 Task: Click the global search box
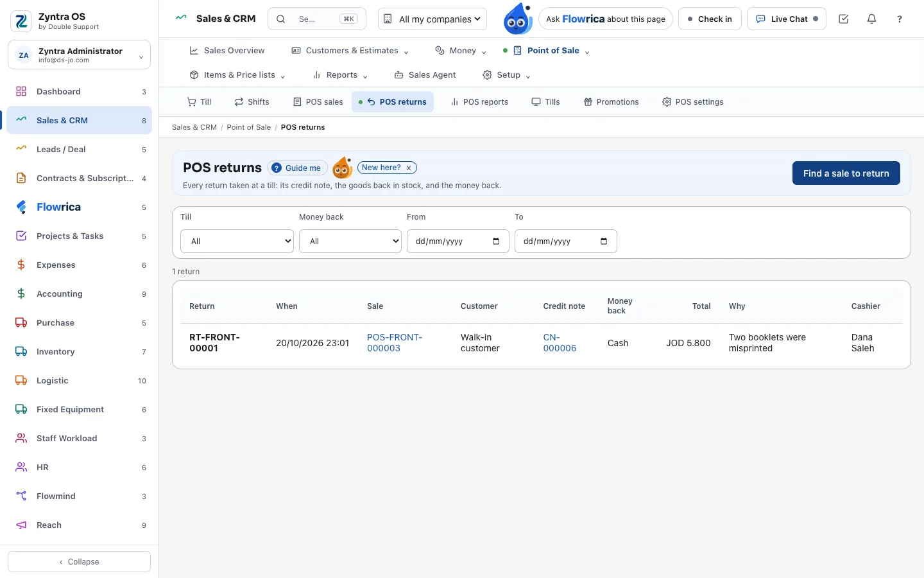317,19
